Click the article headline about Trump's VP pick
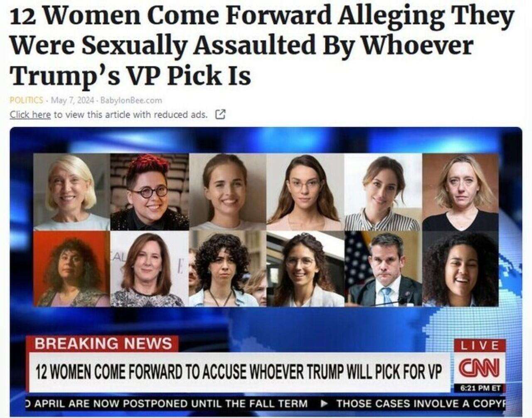 [x=262, y=45]
